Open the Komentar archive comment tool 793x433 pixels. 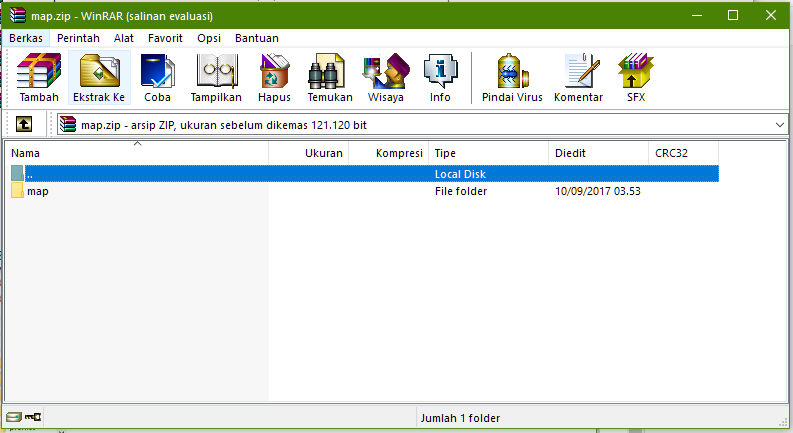tap(578, 77)
